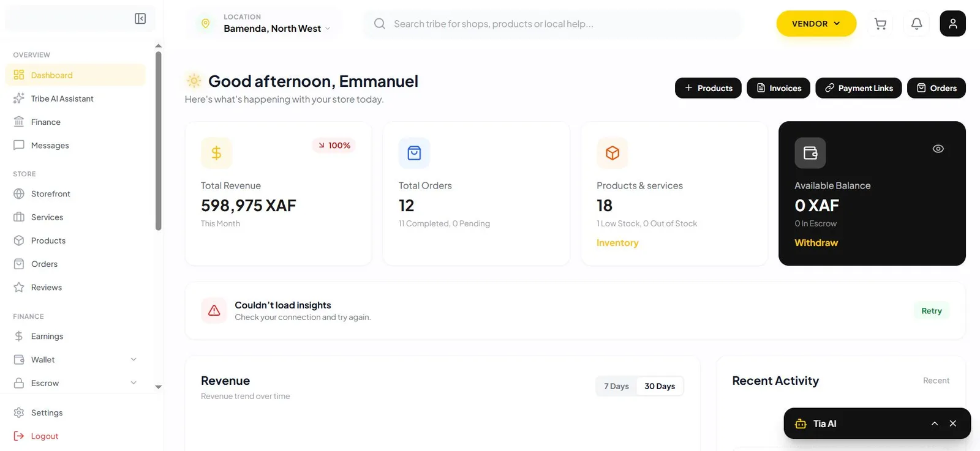Open Products in the sidebar

pos(75,240)
